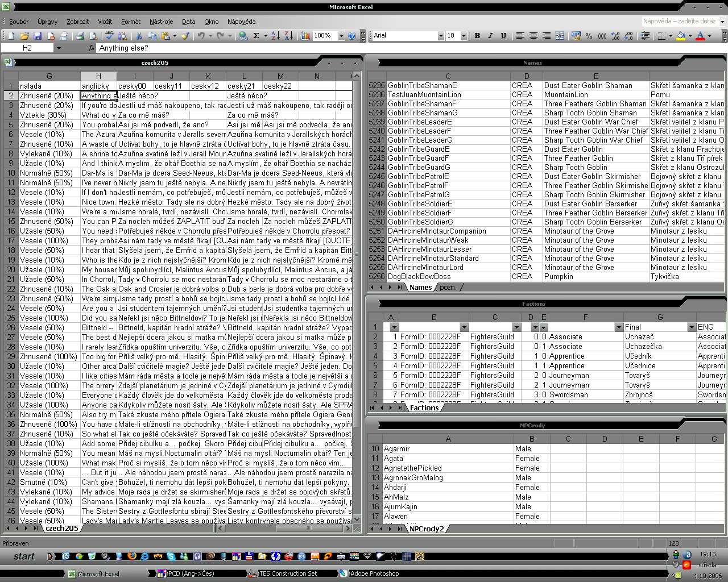Copy selection with the Copy icon

152,36
